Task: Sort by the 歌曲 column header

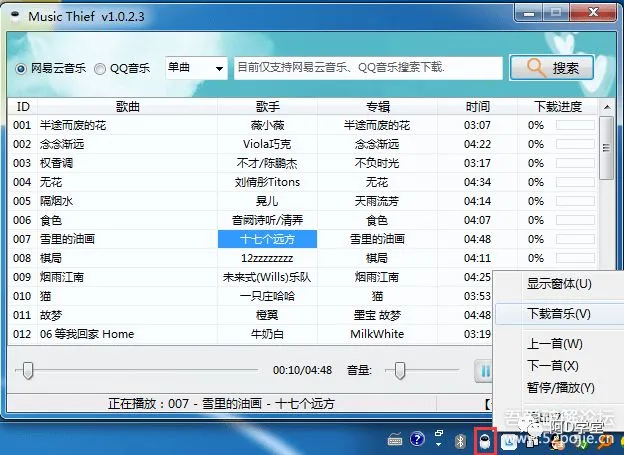Action: click(127, 107)
